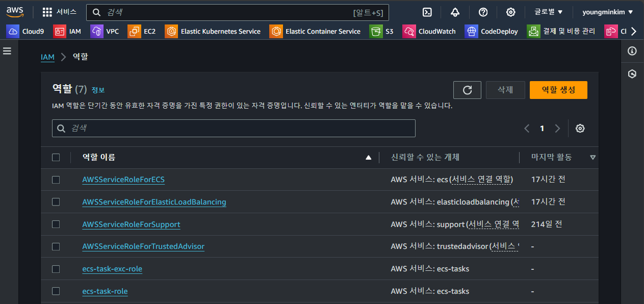This screenshot has width=644, height=304.
Task: Click the 신뢰할 수 있는 개체 column header
Action: click(x=425, y=157)
